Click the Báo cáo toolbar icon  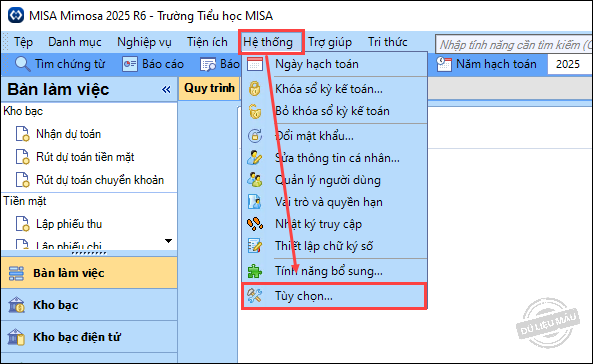pyautogui.click(x=130, y=64)
